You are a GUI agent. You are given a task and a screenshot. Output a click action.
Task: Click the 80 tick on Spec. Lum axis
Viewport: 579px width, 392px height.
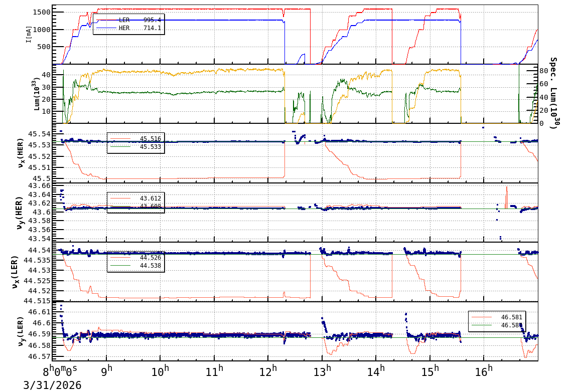(543, 71)
